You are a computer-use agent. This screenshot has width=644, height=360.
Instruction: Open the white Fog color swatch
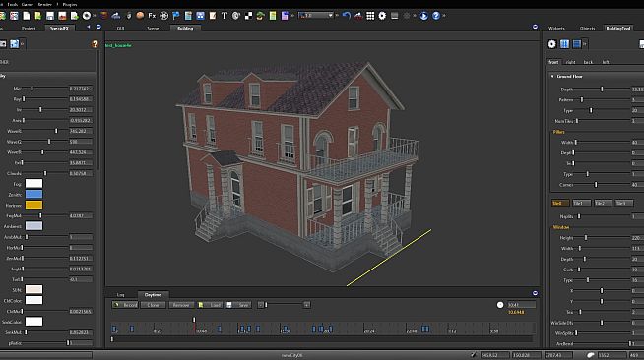point(33,183)
